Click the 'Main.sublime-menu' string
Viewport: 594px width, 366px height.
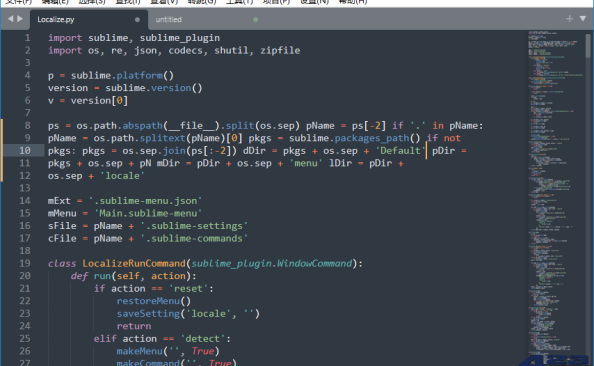[148, 213]
